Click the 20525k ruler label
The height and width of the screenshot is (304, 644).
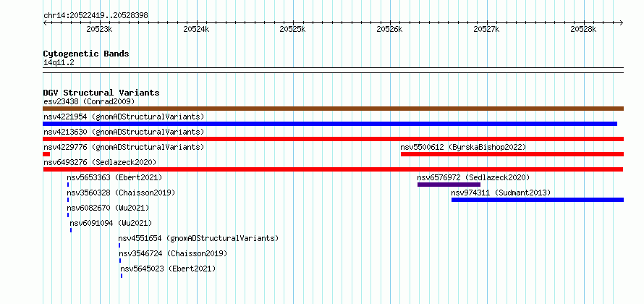point(293,29)
